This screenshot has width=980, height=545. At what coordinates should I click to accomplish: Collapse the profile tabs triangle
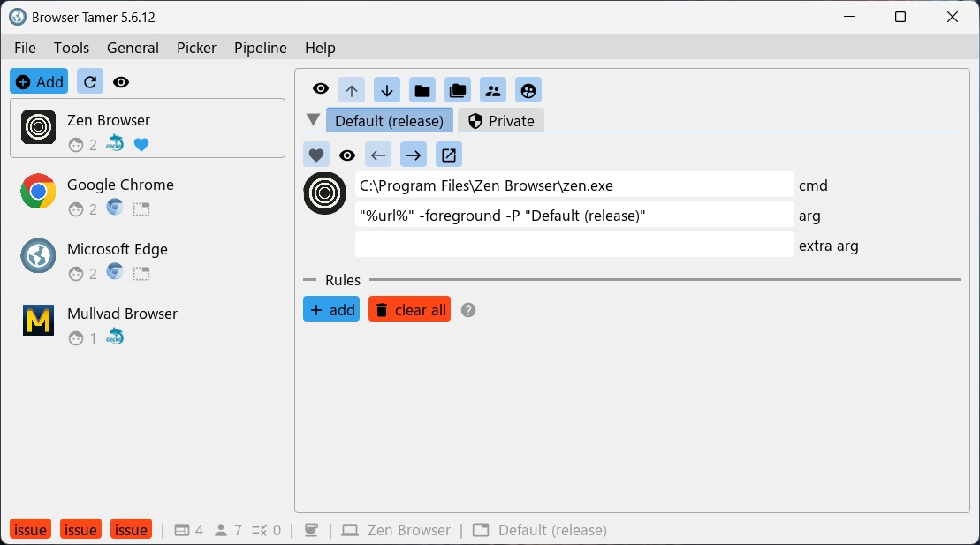(314, 120)
